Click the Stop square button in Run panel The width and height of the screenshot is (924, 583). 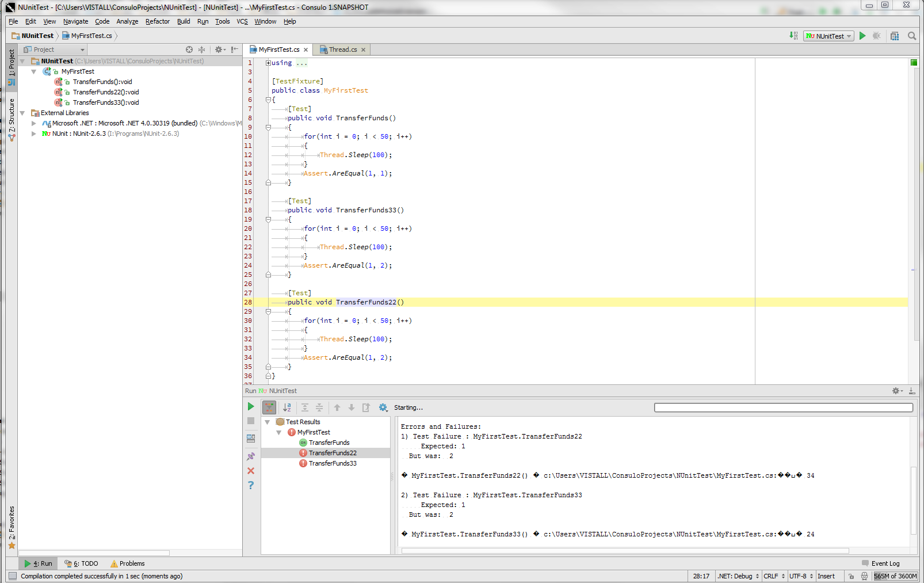[x=251, y=421]
